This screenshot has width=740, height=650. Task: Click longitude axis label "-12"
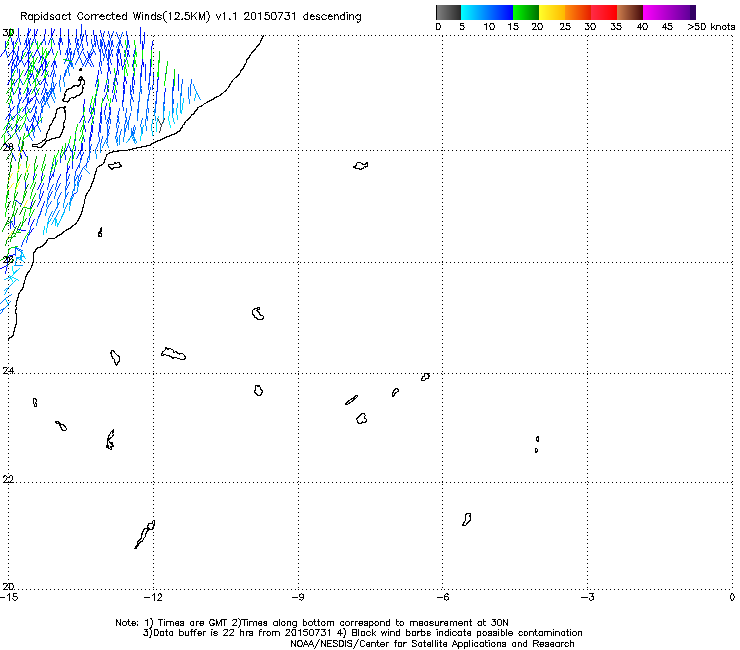tap(153, 597)
